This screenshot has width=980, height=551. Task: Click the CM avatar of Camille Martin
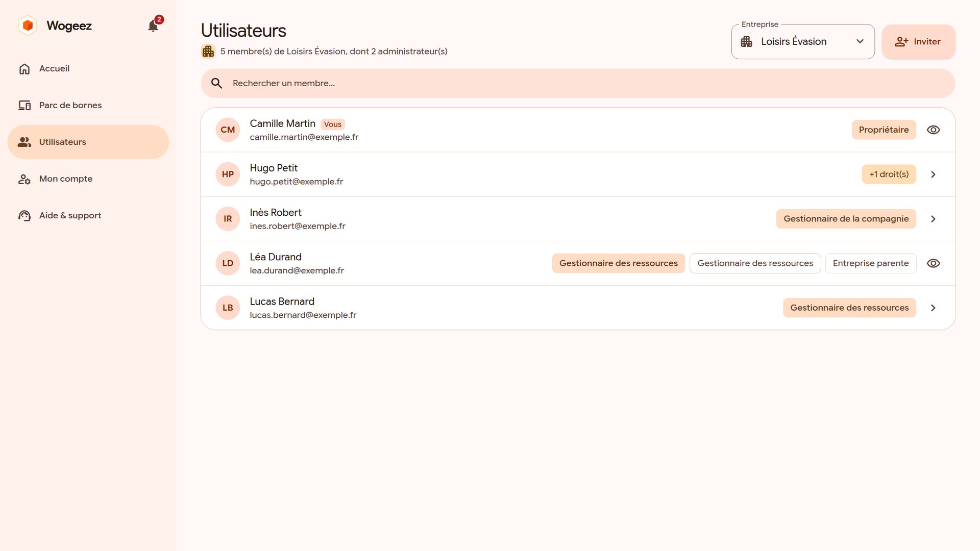(228, 130)
